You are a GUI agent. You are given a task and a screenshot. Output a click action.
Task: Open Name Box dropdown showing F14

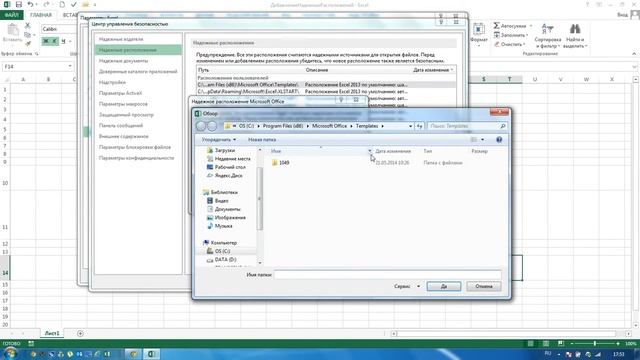pyautogui.click(x=70, y=66)
